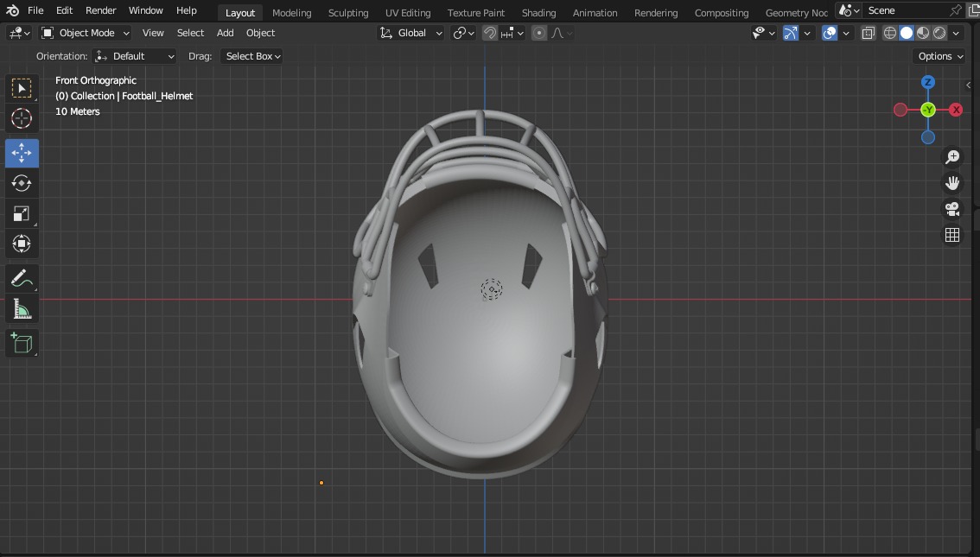Switch to solid viewport shading

coord(907,33)
